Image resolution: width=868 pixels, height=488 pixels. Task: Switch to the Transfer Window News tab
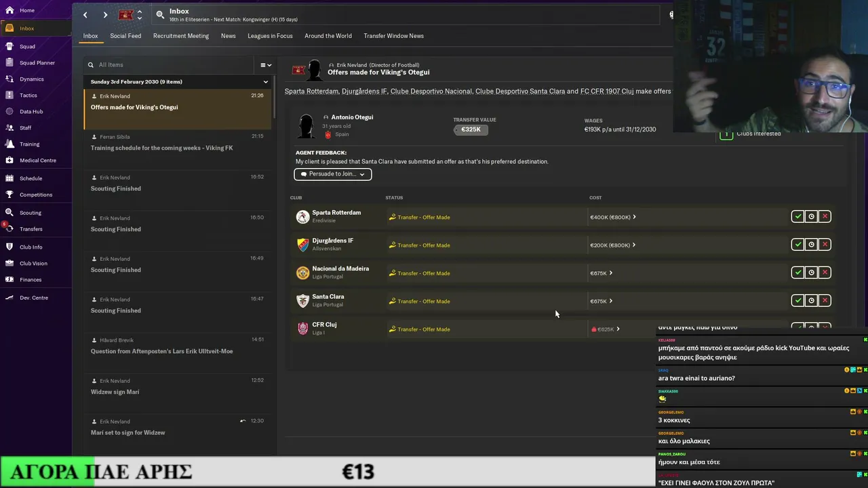point(393,36)
